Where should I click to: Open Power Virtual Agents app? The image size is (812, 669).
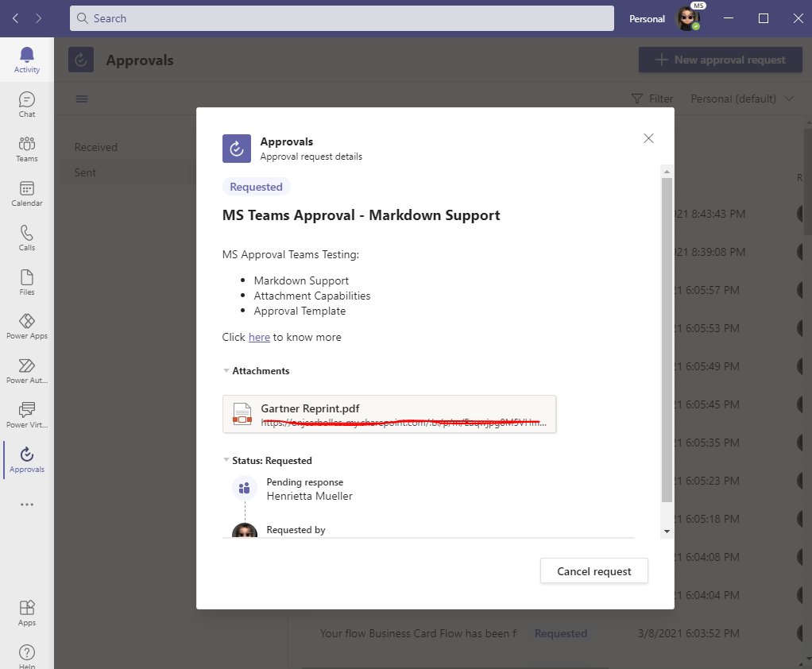click(27, 416)
